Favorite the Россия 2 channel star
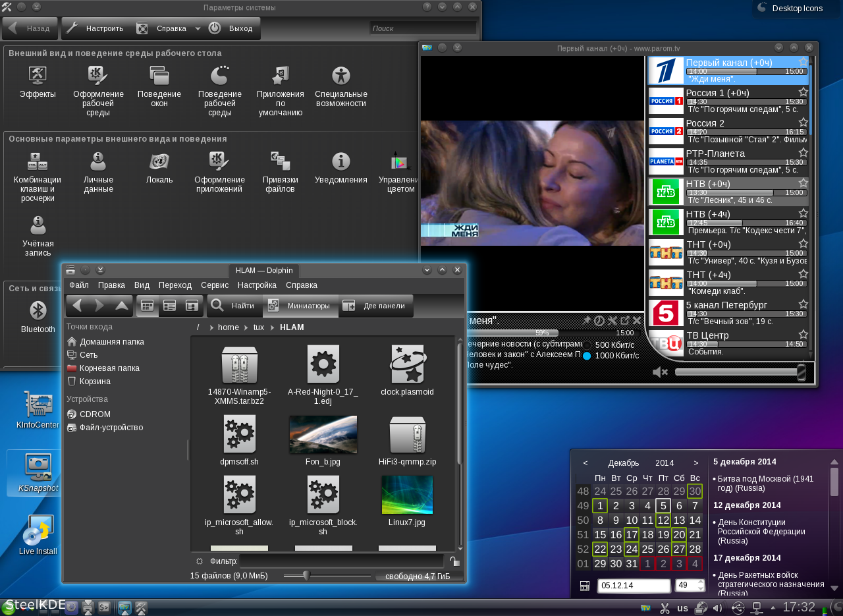 tap(803, 123)
